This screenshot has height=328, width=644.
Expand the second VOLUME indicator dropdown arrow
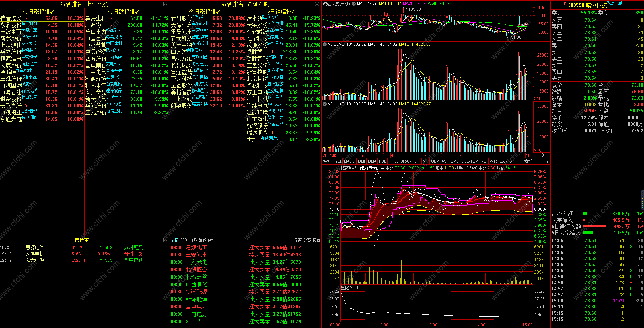click(325, 104)
